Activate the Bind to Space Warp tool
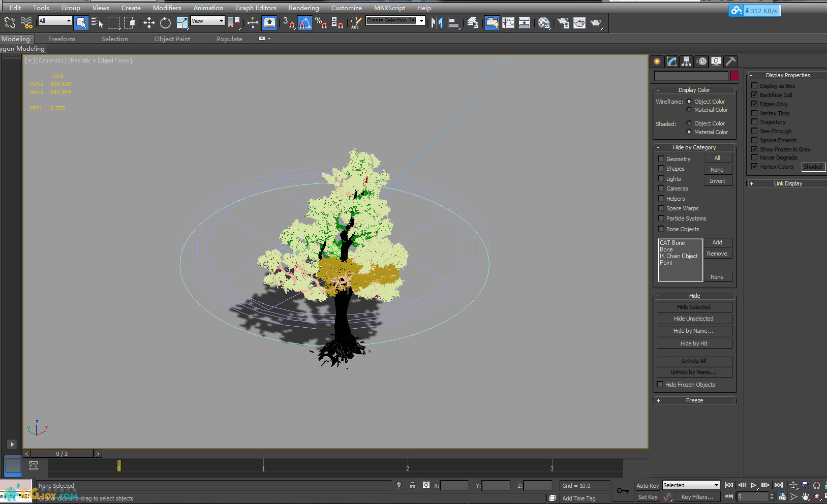Screen dimensions: 827x504 [26, 22]
